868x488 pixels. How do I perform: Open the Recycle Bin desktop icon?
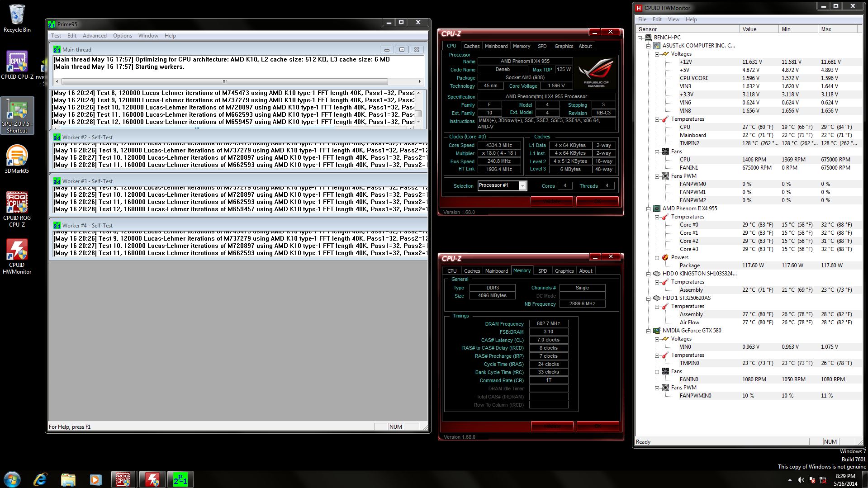tap(17, 18)
